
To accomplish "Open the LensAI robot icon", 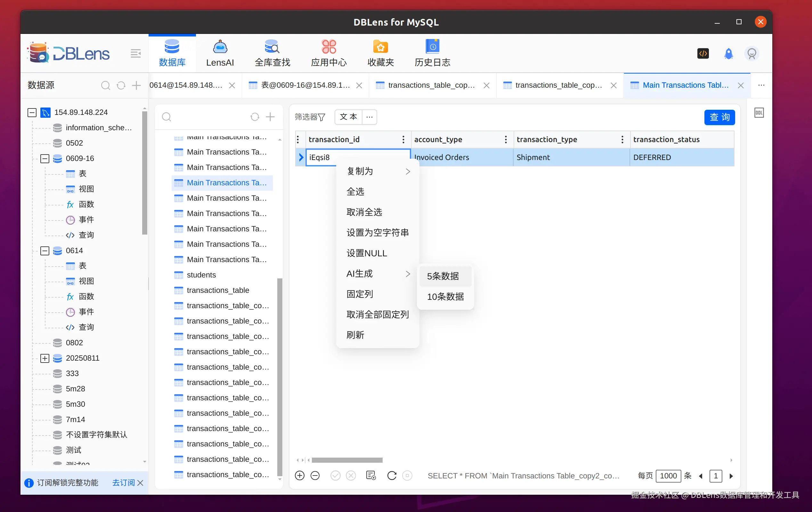I will [x=220, y=47].
